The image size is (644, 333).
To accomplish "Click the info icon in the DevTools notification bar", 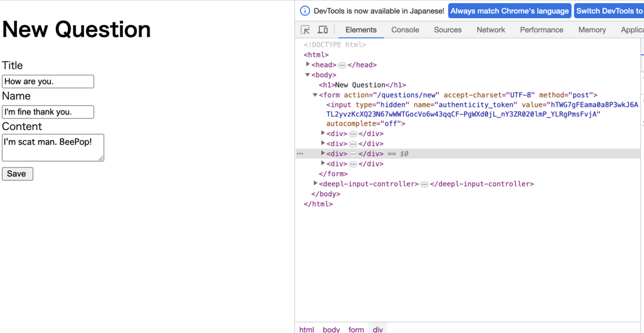I will click(x=305, y=10).
